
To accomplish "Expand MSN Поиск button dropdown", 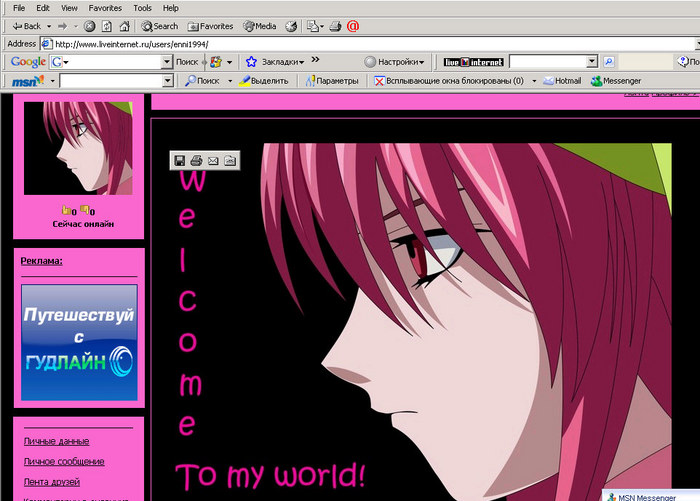I will point(230,81).
